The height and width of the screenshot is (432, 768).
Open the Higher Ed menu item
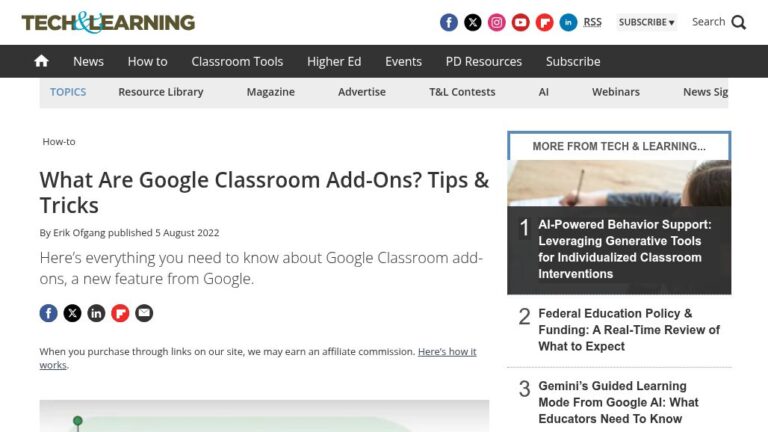tap(334, 62)
